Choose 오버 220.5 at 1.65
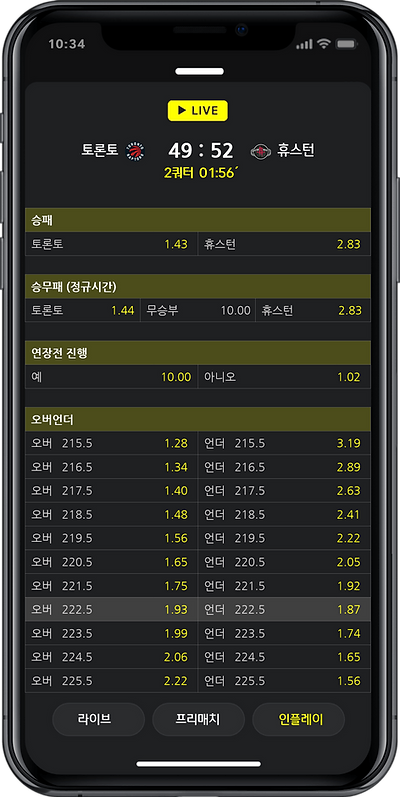Screen dimensions: 400x797 (111, 562)
